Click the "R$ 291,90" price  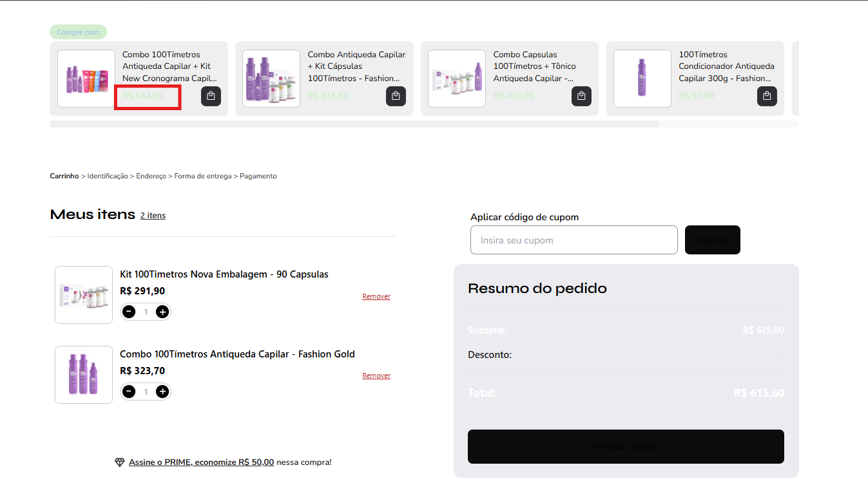[142, 291]
